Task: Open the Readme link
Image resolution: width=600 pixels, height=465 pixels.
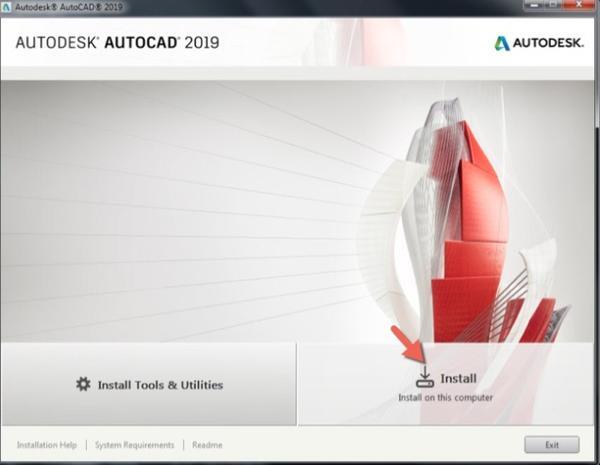Action: tap(207, 445)
